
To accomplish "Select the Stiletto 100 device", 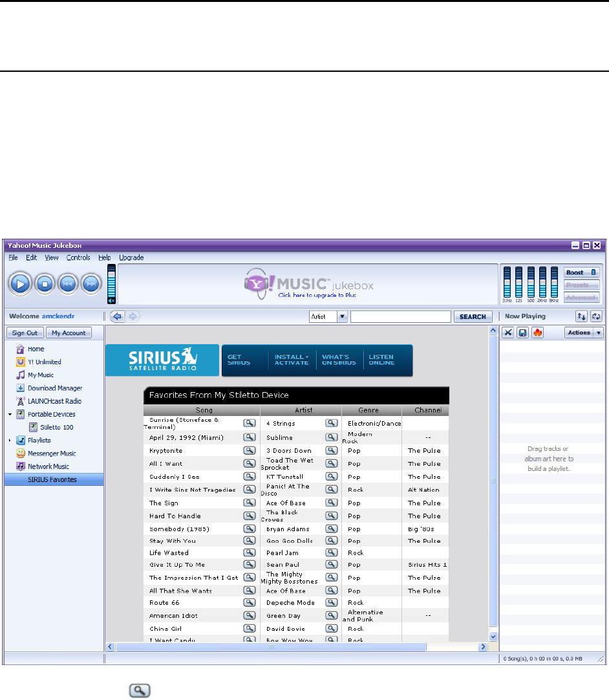I will (57, 427).
